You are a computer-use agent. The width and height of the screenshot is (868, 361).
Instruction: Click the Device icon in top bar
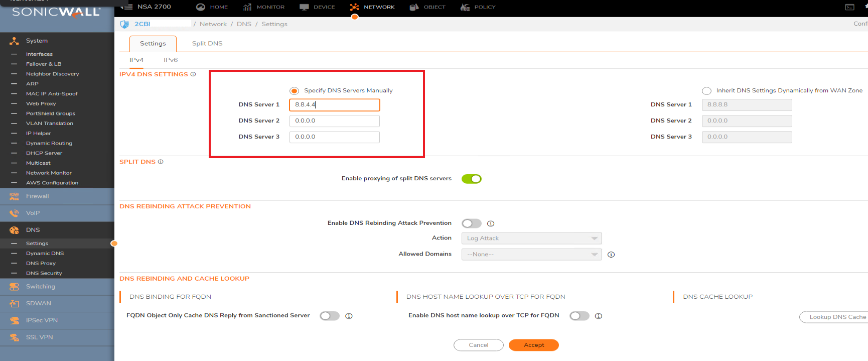tap(304, 7)
